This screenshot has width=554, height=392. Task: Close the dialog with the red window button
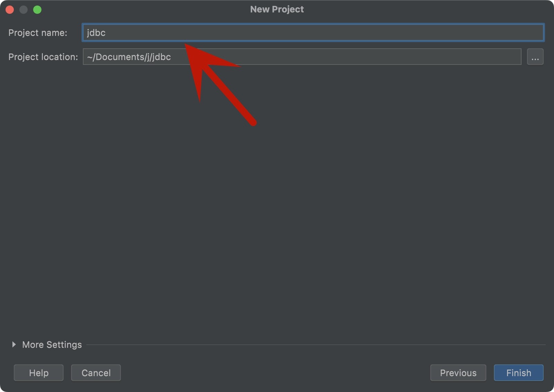point(10,10)
